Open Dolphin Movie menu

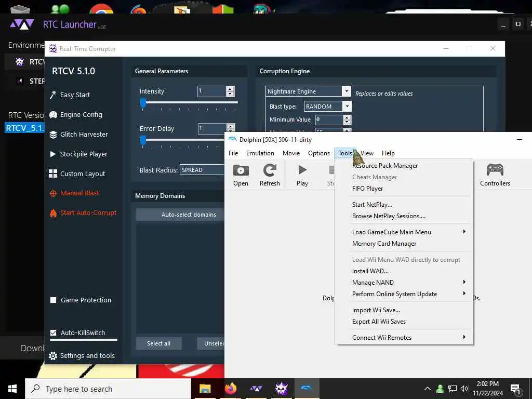291,153
